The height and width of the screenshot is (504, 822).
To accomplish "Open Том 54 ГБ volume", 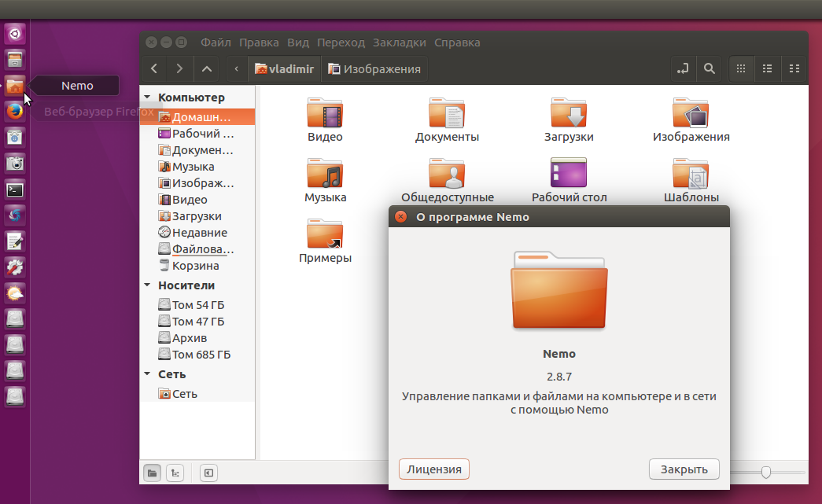I will pyautogui.click(x=197, y=305).
